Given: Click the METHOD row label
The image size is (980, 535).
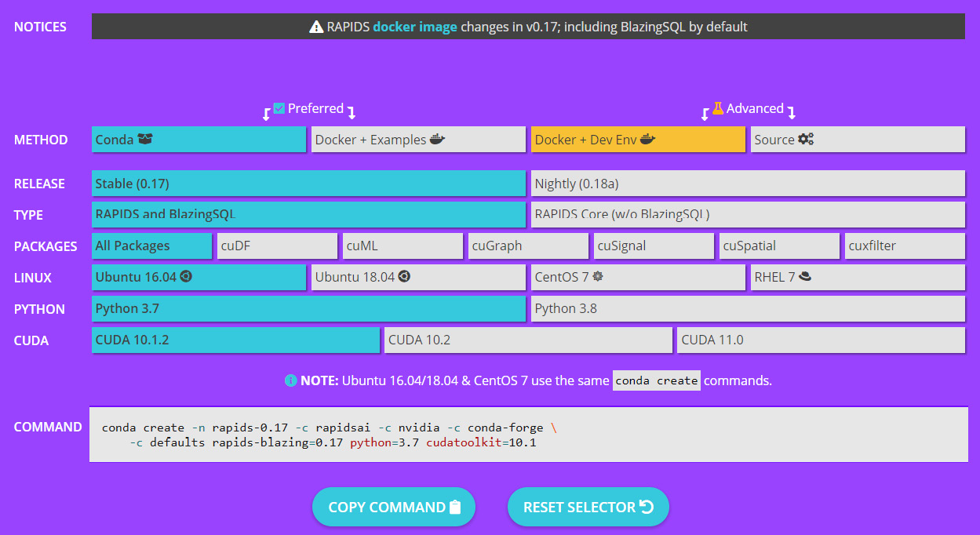Looking at the screenshot, I should 41,140.
